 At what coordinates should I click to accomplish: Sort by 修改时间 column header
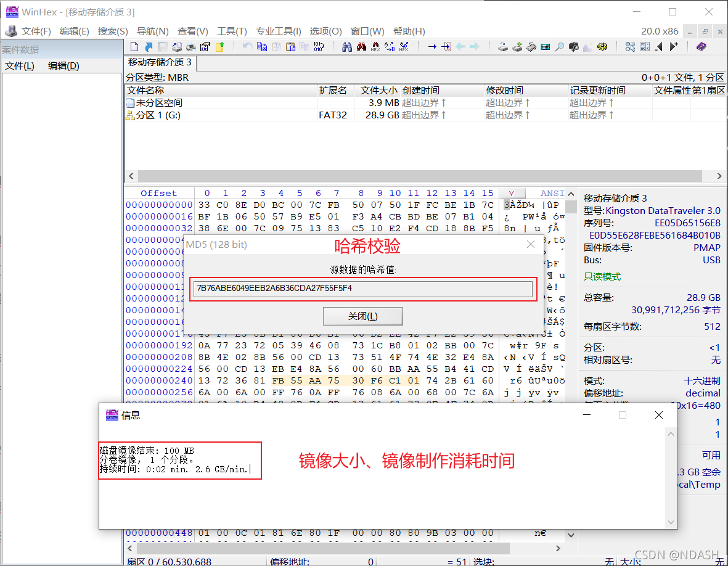point(526,91)
